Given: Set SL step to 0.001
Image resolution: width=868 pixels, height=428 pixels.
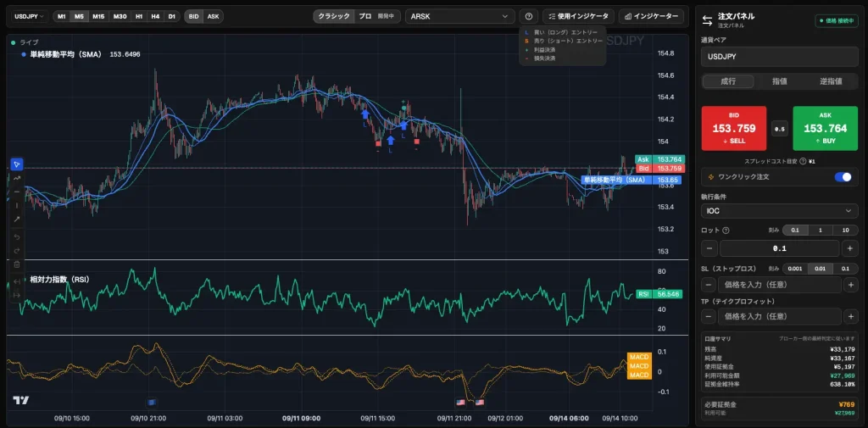Looking at the screenshot, I should click(795, 269).
